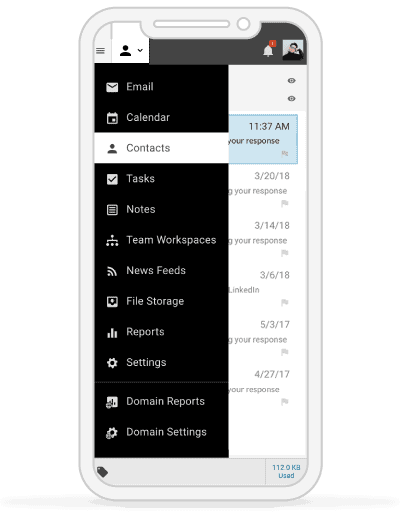Select the message dated 3/6/18
The width and height of the screenshot is (400, 520).
click(x=263, y=288)
